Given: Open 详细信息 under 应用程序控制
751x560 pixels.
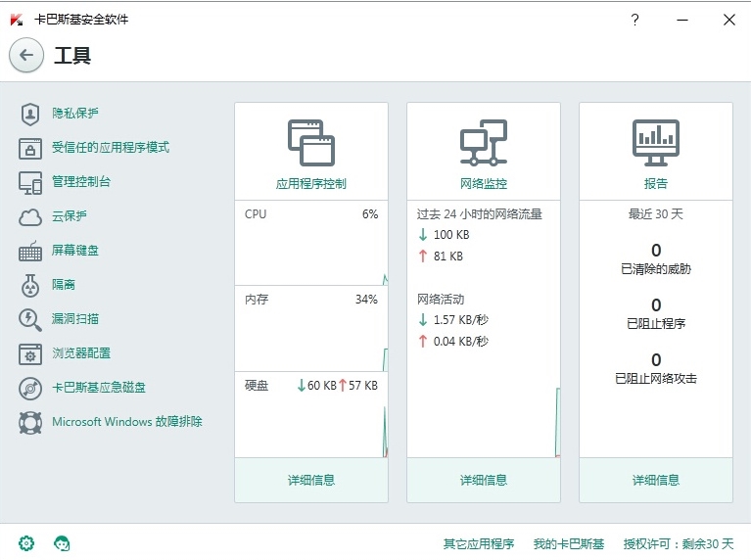Looking at the screenshot, I should pos(311,480).
